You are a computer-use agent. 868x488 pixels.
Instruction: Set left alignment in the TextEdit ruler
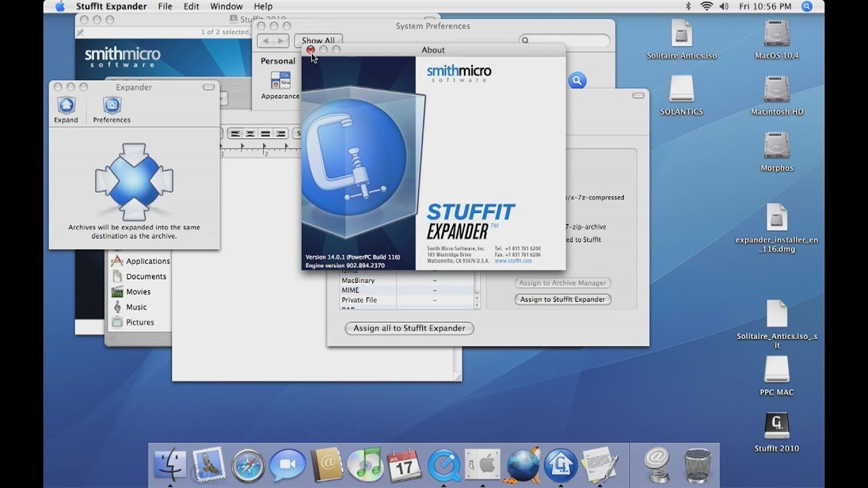coord(236,134)
